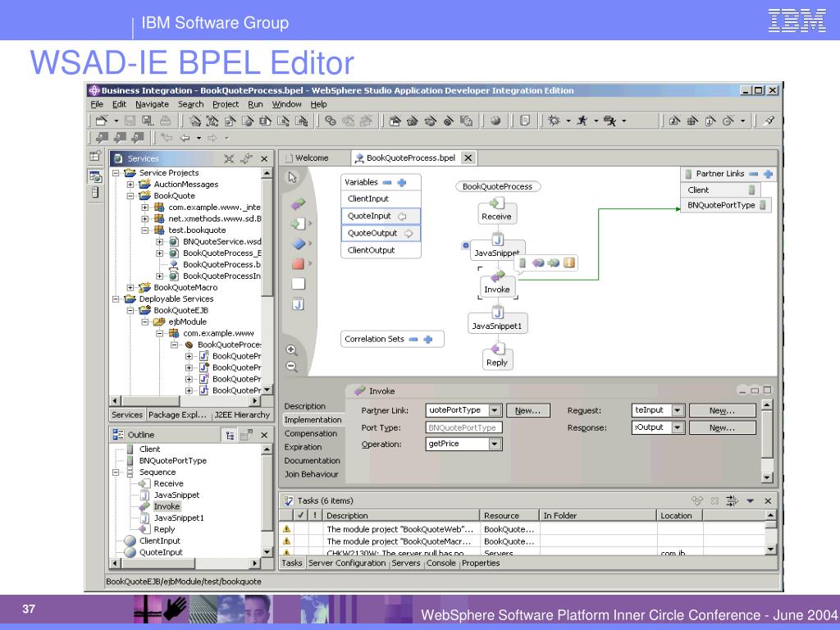The height and width of the screenshot is (630, 840).
Task: Click the Debug bug toolbar icon
Action: click(555, 121)
